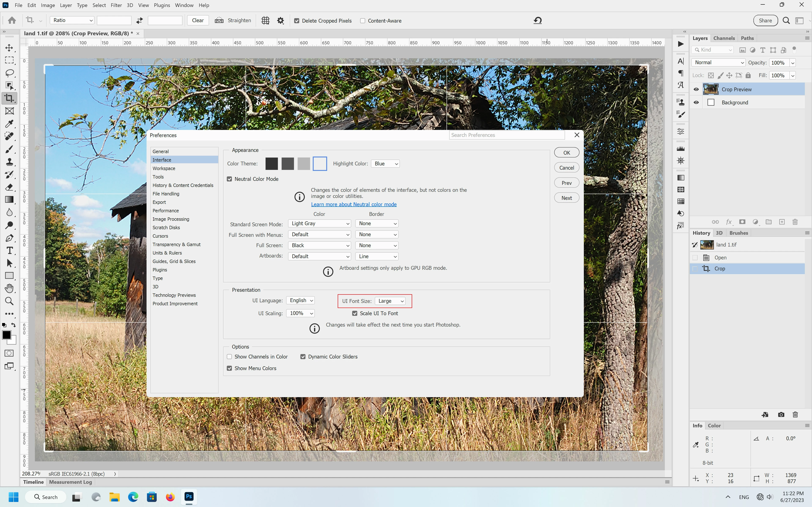This screenshot has height=507, width=812.
Task: Open the Filter menu
Action: coord(116,5)
